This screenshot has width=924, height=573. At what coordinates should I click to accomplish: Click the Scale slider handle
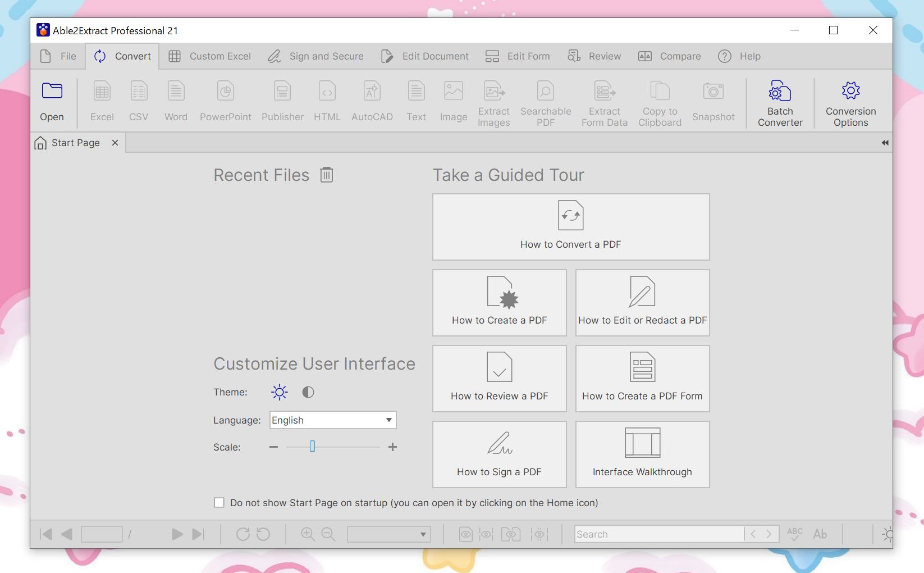click(312, 447)
